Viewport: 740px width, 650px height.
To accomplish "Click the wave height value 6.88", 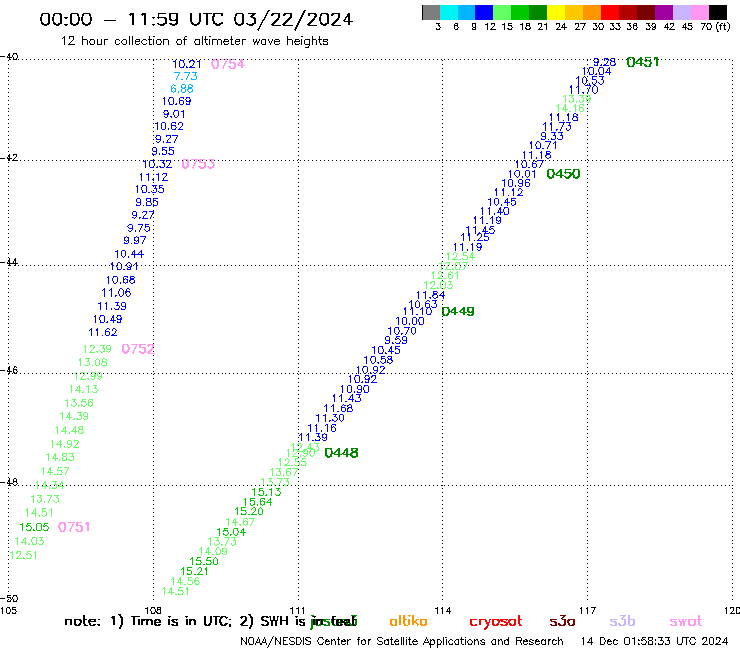I will pos(182,89).
